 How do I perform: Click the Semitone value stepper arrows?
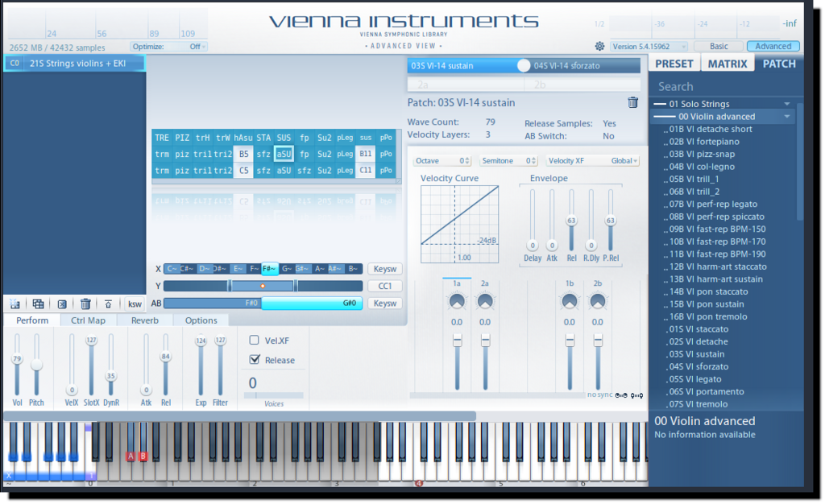pos(534,161)
